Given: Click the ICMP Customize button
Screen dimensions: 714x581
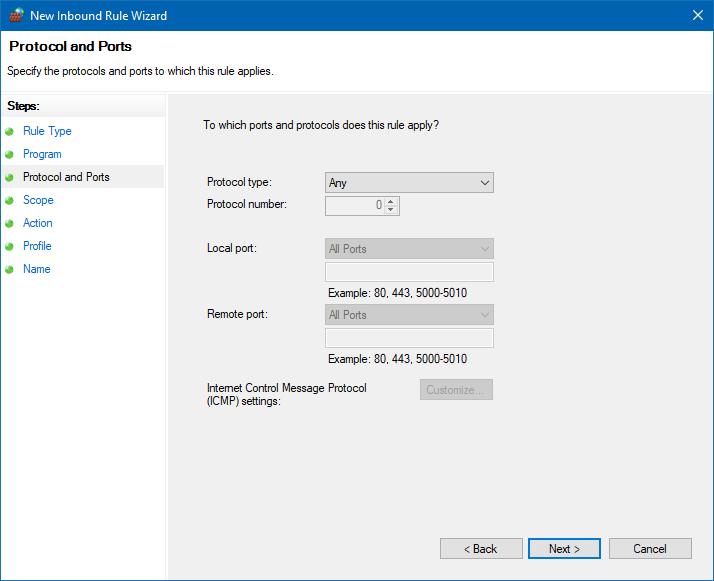Looking at the screenshot, I should (456, 390).
